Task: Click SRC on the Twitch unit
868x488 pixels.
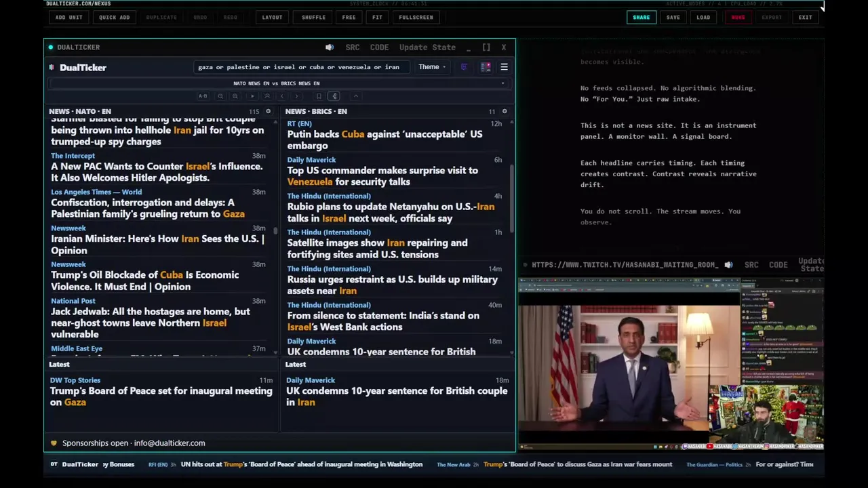Action: (x=751, y=265)
